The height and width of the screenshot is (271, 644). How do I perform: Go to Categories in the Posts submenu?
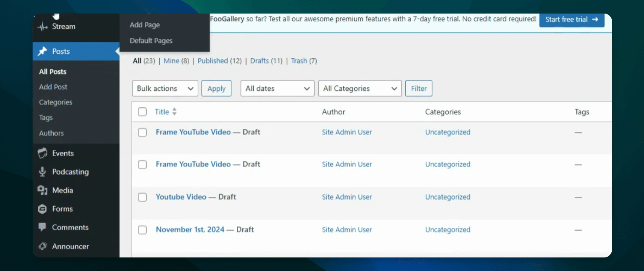tap(56, 102)
